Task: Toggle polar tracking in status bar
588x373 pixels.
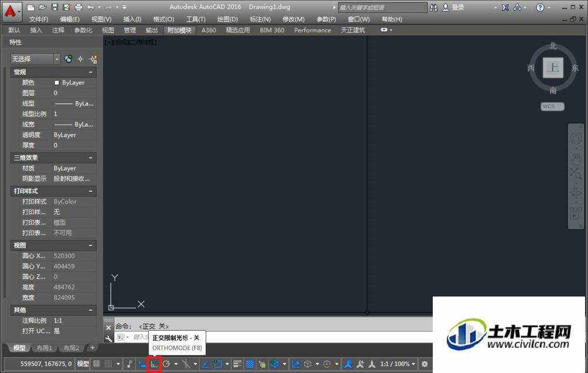Action: [x=166, y=364]
